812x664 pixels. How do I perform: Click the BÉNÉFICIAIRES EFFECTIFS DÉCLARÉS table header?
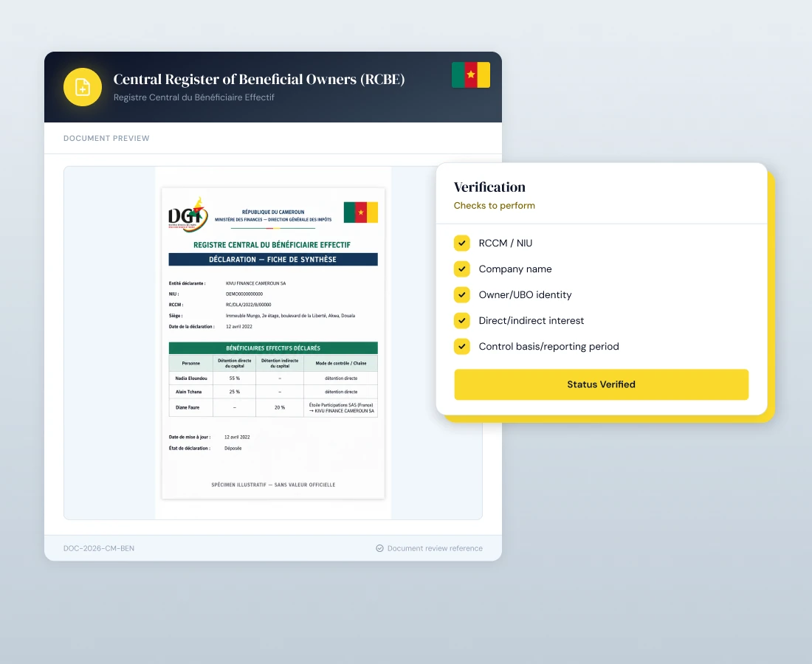coord(273,348)
